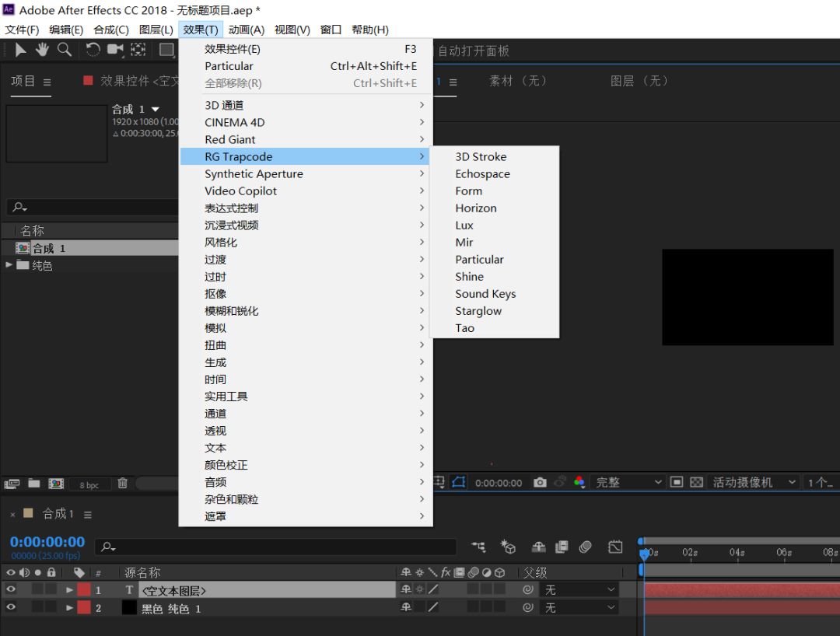Open parent dropdown for layer 2
Viewport: 840px width, 636px height.
[x=581, y=608]
